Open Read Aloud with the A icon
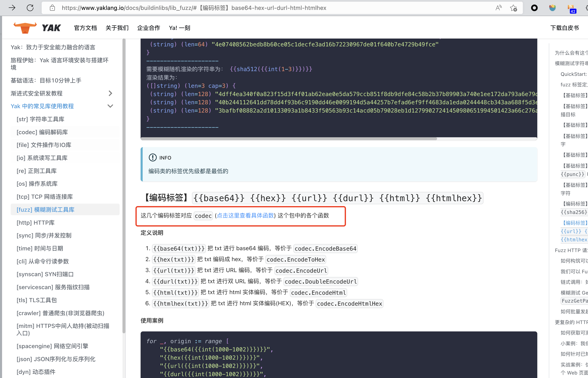This screenshot has height=378, width=588. [x=498, y=8]
